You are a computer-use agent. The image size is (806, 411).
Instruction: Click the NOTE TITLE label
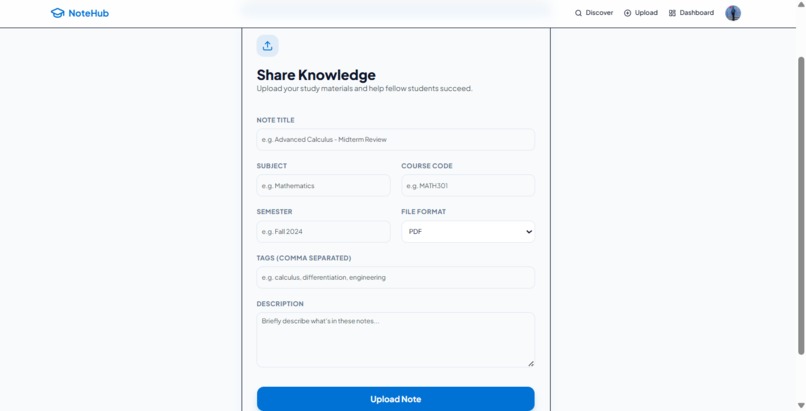[276, 120]
